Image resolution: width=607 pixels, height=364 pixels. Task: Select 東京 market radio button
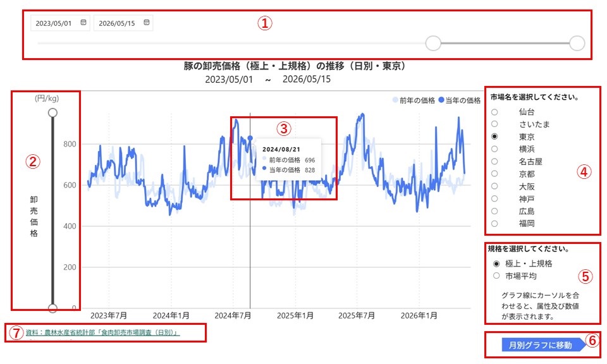coord(494,136)
